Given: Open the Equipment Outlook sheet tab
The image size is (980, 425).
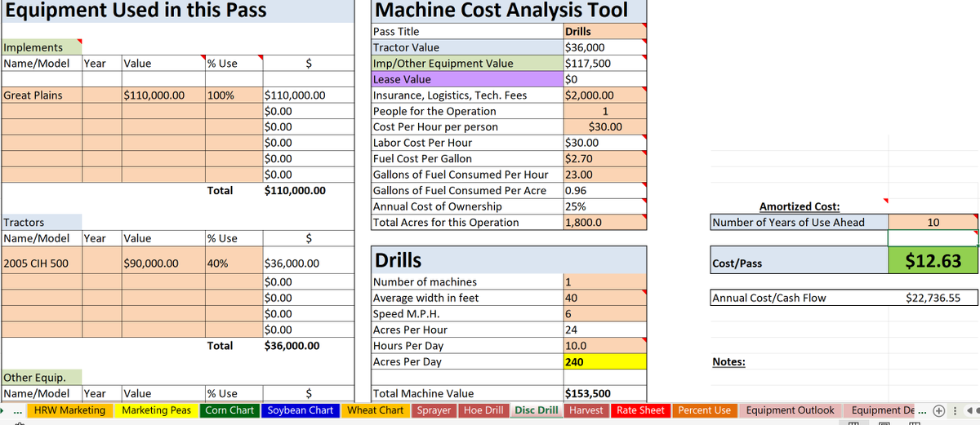Looking at the screenshot, I should [791, 410].
